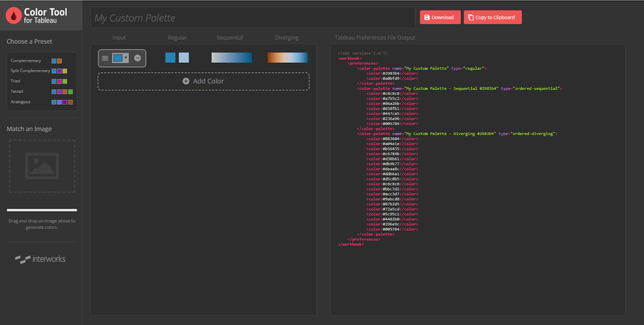Click the Sequential column header
This screenshot has height=325, width=644.
230,38
